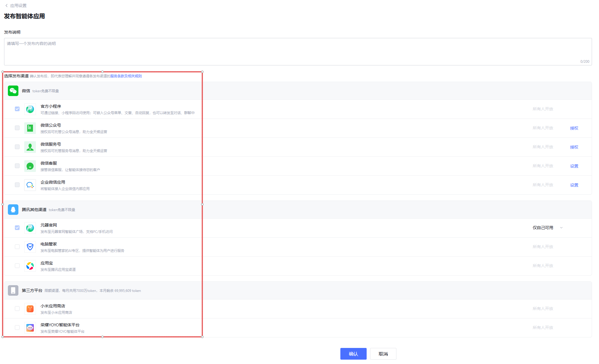Uncheck the 元器官网 checkbox
This screenshot has height=364, width=599.
tap(17, 228)
